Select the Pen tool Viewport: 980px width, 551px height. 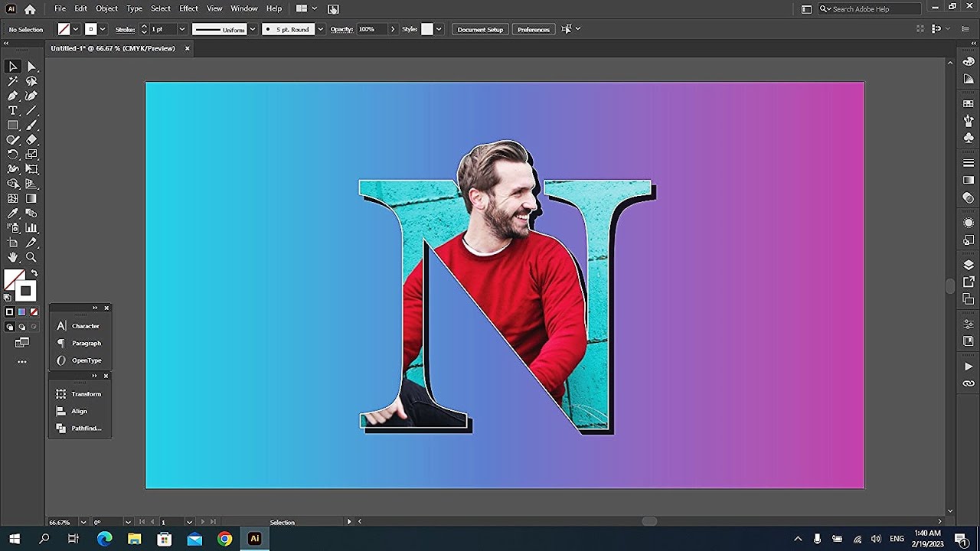[x=13, y=96]
